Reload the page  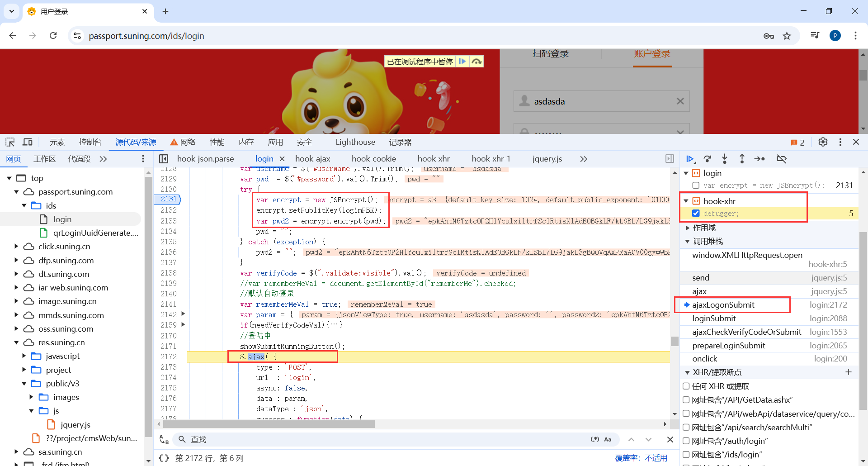[53, 36]
